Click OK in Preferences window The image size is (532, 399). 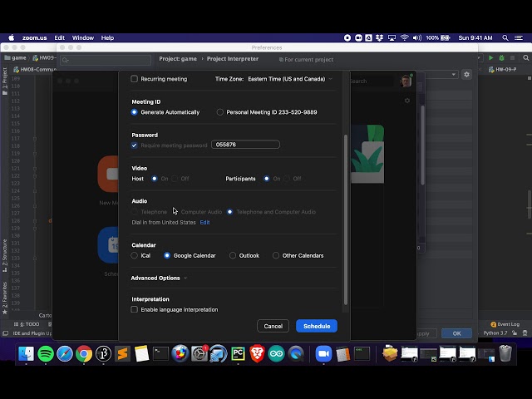(x=456, y=333)
